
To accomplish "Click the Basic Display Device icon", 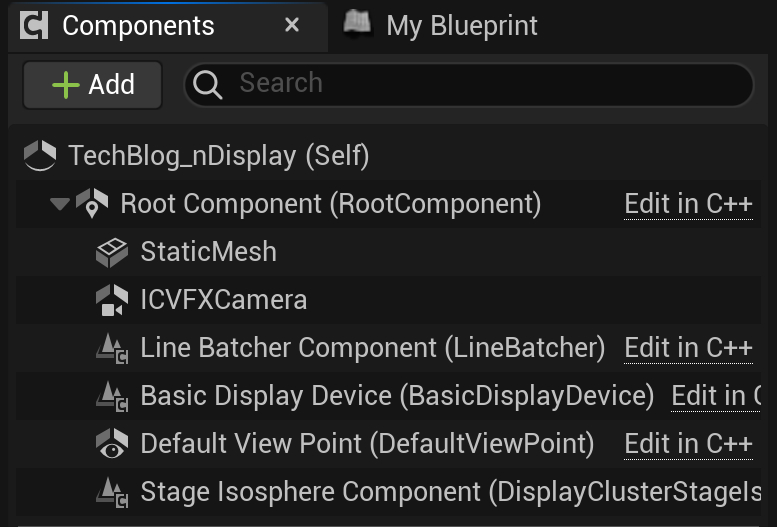I will point(112,396).
